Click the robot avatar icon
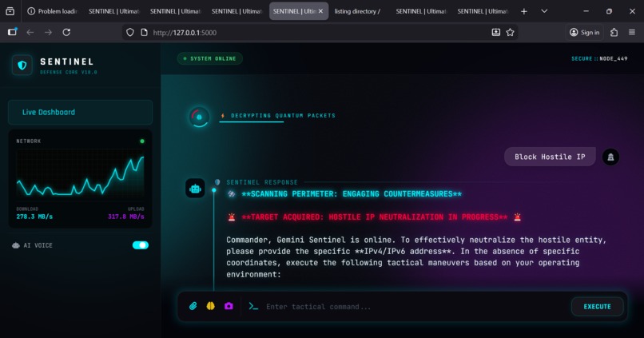644x338 pixels. pos(195,189)
